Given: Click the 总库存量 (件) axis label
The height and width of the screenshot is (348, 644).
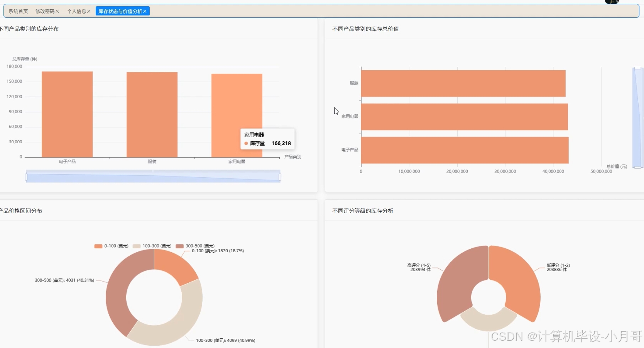Looking at the screenshot, I should coord(25,59).
